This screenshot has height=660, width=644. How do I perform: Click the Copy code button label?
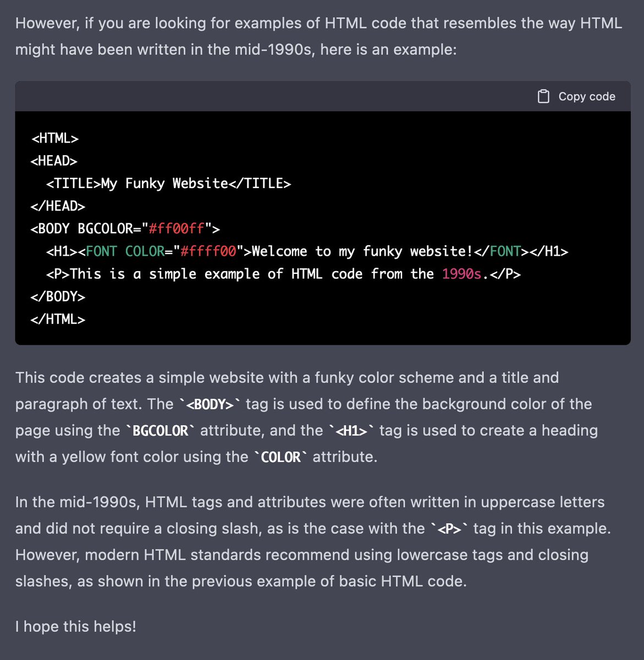tap(587, 96)
